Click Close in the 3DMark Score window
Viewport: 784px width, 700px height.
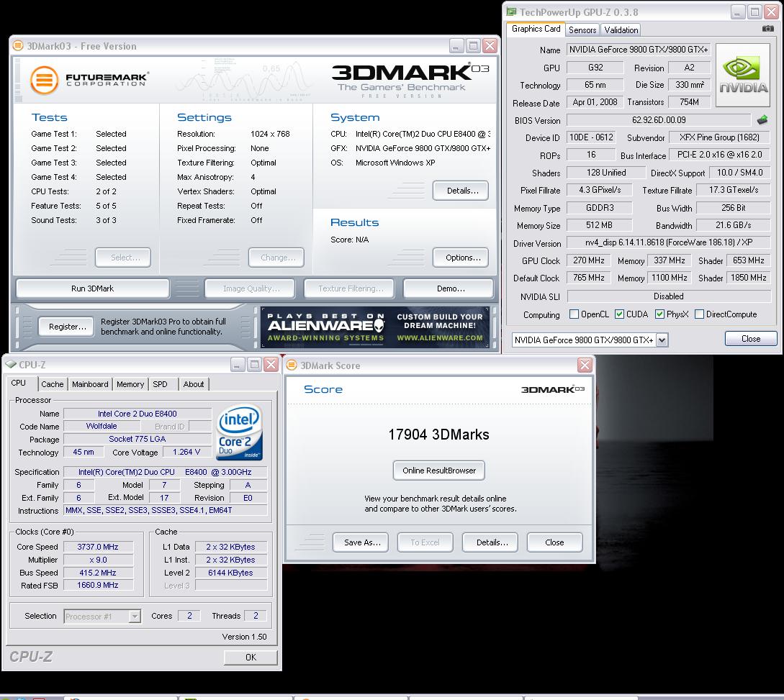click(554, 542)
